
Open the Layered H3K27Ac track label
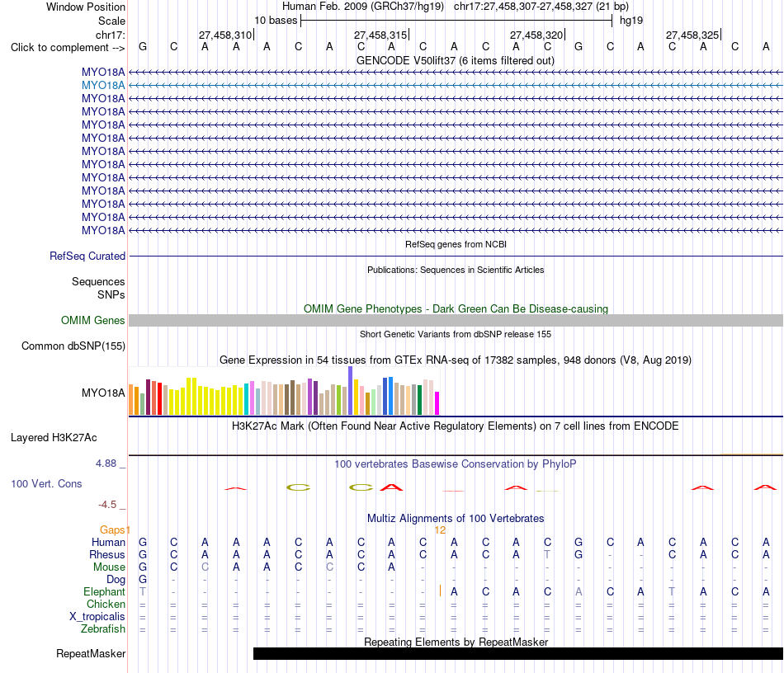point(54,438)
